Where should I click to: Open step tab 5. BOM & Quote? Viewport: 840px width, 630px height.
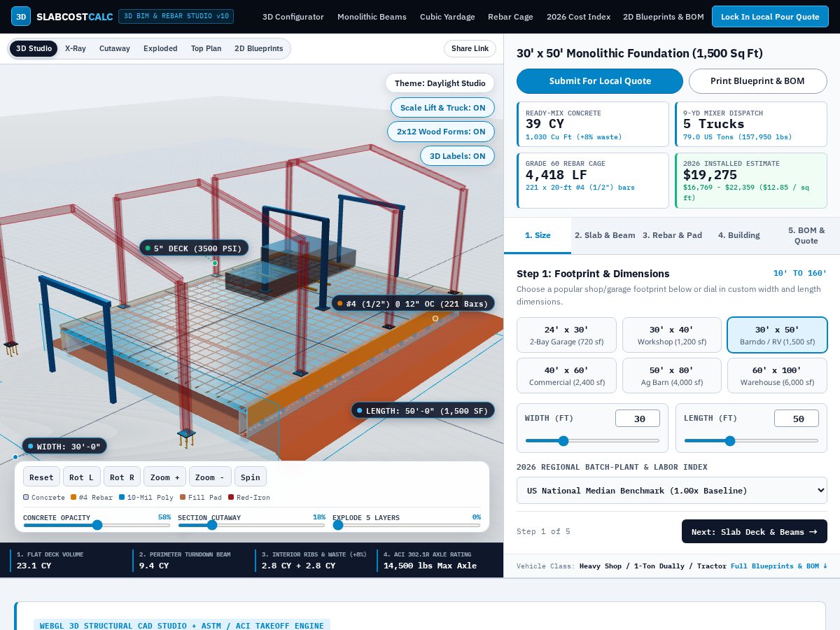(x=806, y=235)
